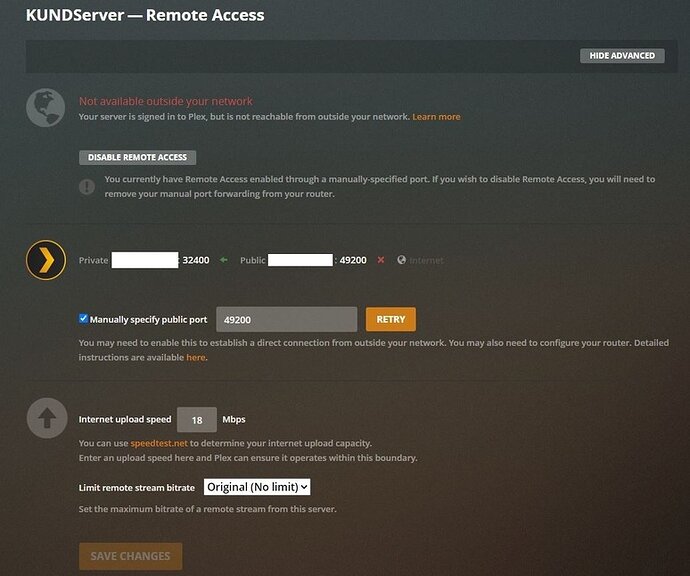The width and height of the screenshot is (690, 576).
Task: Open the Learn more link
Action: pyautogui.click(x=436, y=117)
